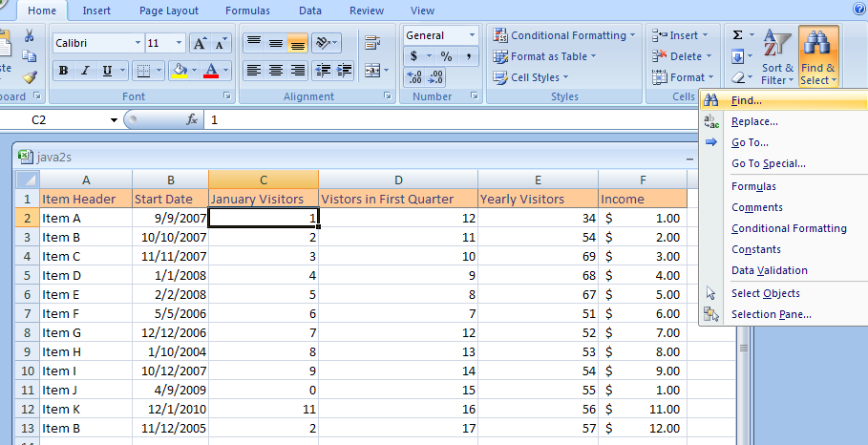The width and height of the screenshot is (868, 445).
Task: Click the Delete cells button
Action: click(682, 56)
